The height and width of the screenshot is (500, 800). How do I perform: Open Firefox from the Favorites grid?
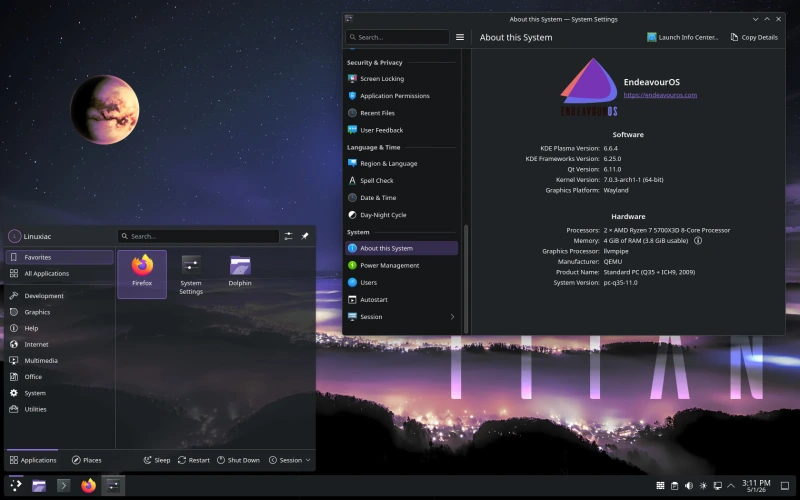pos(142,273)
